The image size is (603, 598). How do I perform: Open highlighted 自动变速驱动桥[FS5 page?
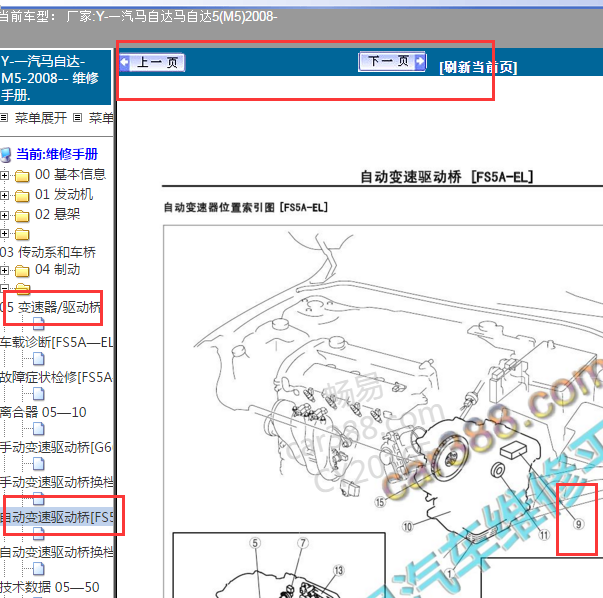[57, 517]
